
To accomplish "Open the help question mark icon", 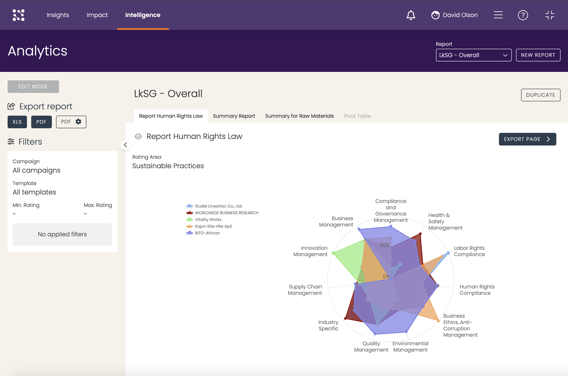I will [x=523, y=15].
